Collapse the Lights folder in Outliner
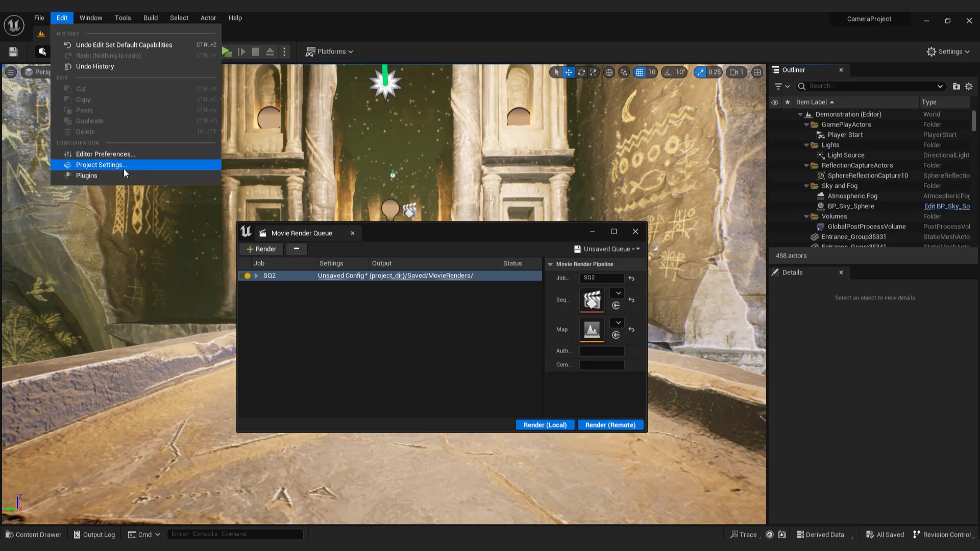 point(806,145)
